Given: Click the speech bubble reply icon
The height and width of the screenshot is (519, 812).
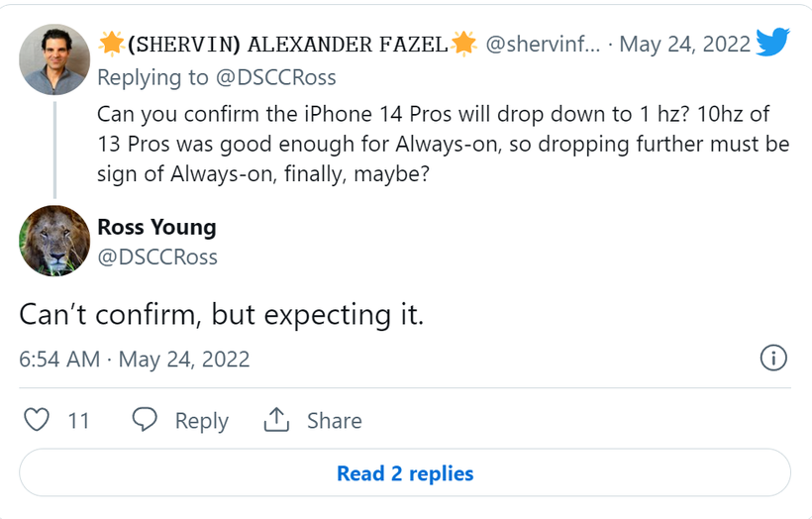Looking at the screenshot, I should click(145, 420).
